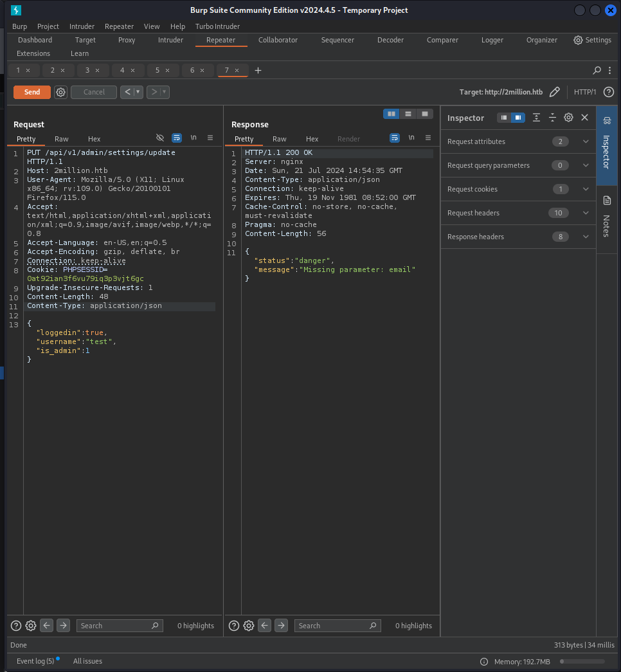The height and width of the screenshot is (672, 621).
Task: Switch to the Proxy tab
Action: pos(127,40)
